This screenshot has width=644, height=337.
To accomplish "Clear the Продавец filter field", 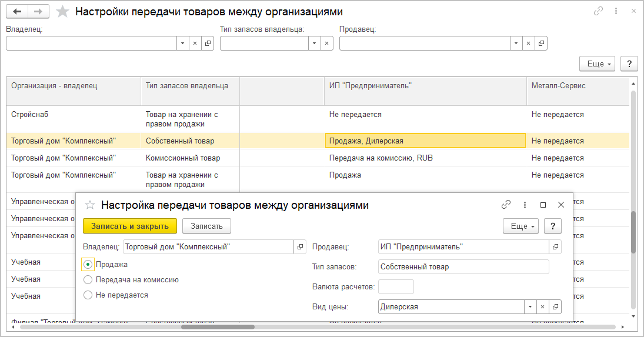I will tap(529, 44).
